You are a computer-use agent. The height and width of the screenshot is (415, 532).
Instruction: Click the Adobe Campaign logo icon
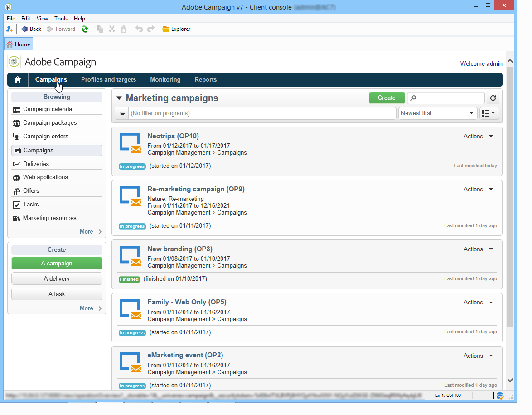pos(14,62)
